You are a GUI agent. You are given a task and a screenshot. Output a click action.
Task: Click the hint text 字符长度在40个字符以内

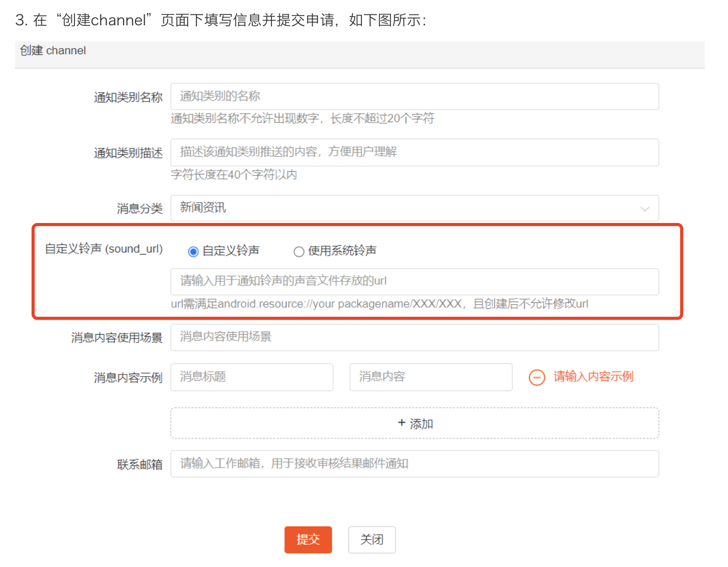coord(234,175)
